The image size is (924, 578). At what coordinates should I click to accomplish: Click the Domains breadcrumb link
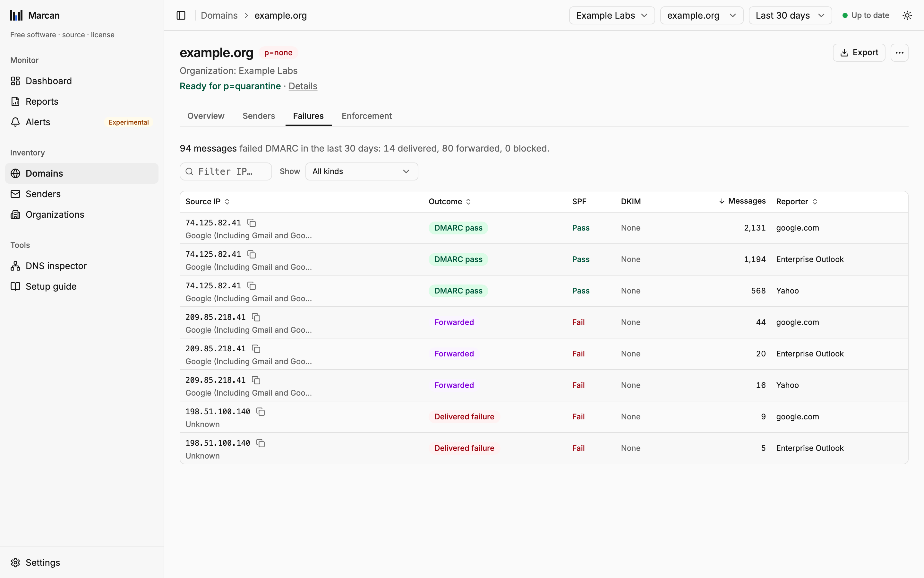coord(219,15)
